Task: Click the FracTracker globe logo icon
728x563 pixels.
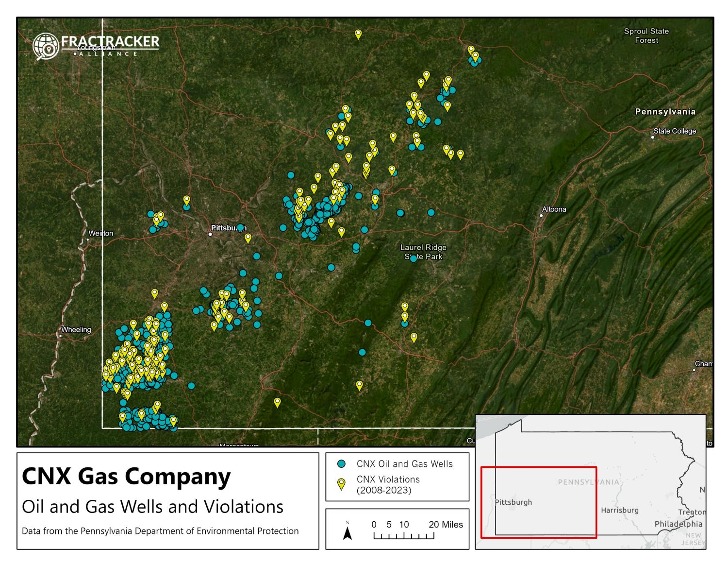Action: coord(45,46)
